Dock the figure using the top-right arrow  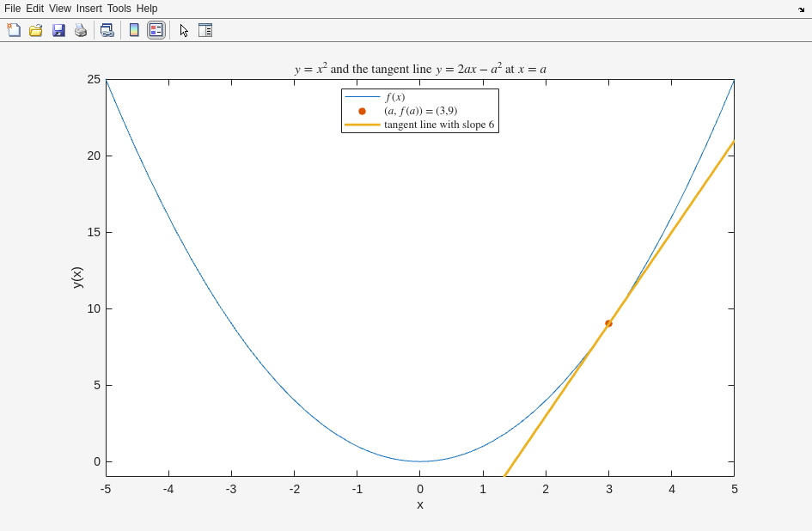click(801, 9)
